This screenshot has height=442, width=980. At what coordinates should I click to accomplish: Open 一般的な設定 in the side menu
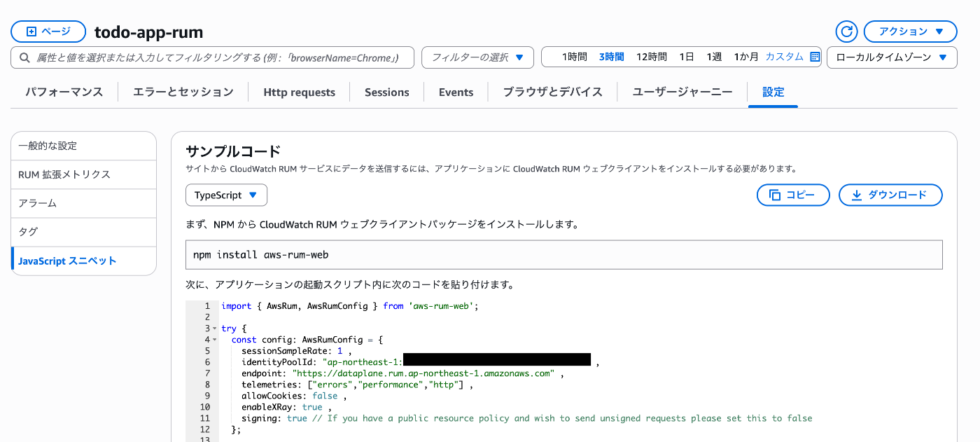(x=84, y=146)
